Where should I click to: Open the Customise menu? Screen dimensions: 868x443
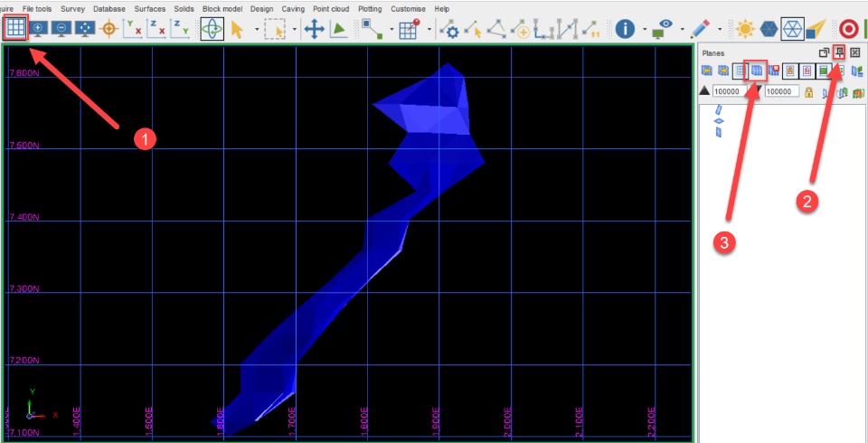(x=408, y=9)
